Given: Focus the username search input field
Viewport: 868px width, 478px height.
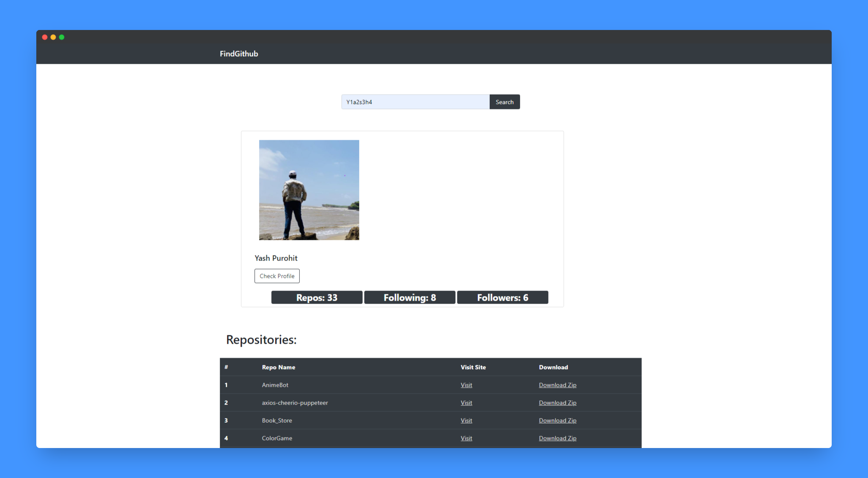Looking at the screenshot, I should point(415,102).
